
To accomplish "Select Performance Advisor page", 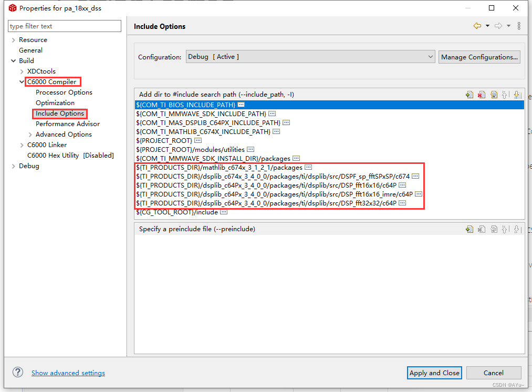I will 68,124.
